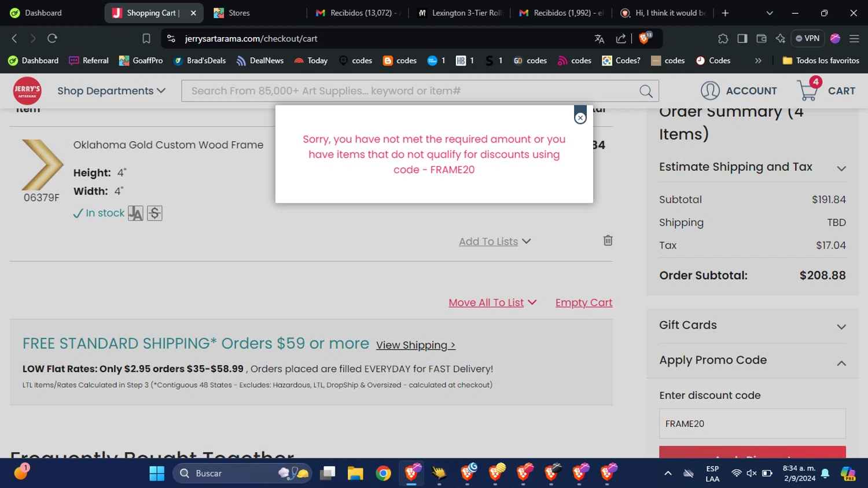Open the Today bookmark

pos(311,60)
